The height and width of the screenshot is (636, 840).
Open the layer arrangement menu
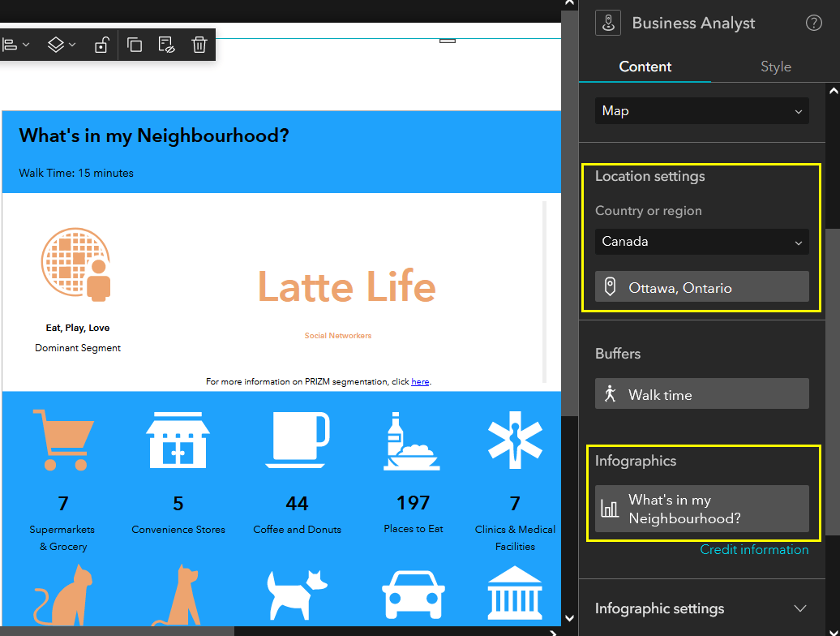(x=62, y=45)
